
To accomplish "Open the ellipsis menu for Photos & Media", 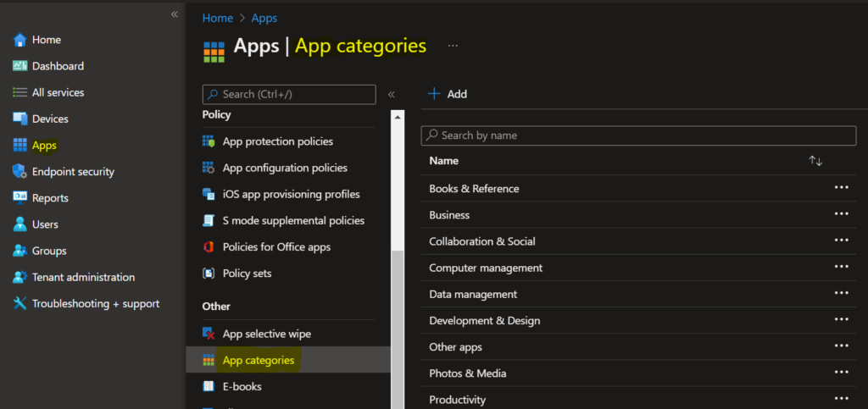I will pos(842,372).
